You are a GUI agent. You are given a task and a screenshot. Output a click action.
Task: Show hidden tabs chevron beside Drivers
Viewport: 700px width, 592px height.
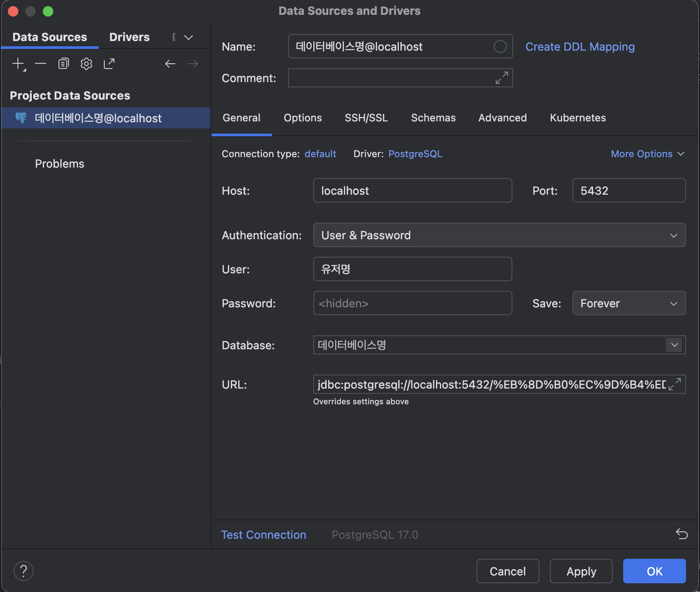point(189,38)
